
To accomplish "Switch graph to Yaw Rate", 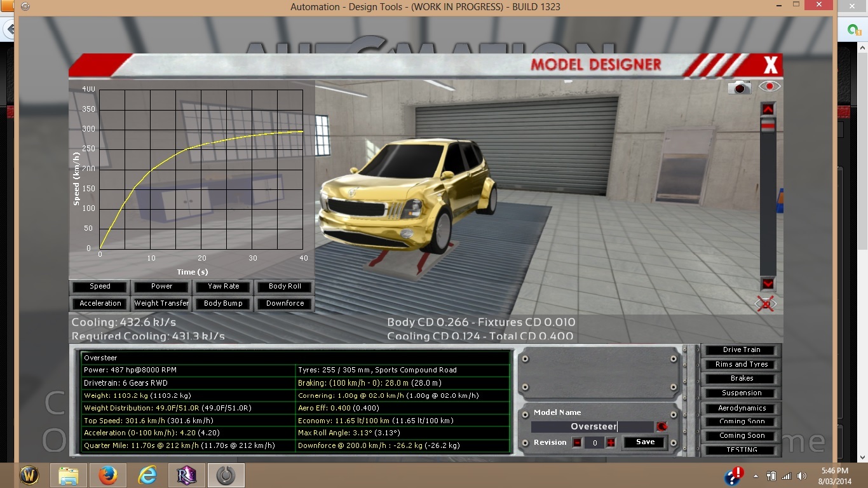I will 223,287.
